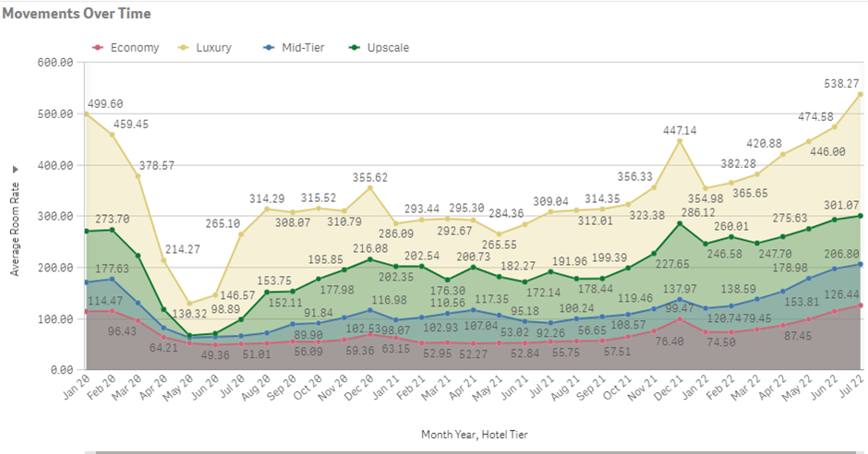The height and width of the screenshot is (454, 868).
Task: Select the Economy point labeled 126.44
Action: click(861, 305)
